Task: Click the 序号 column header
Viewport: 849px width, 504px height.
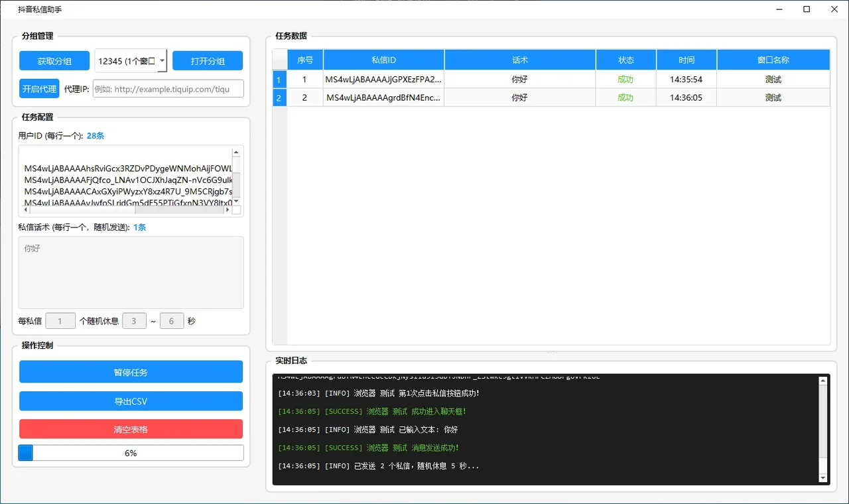Action: pos(305,60)
